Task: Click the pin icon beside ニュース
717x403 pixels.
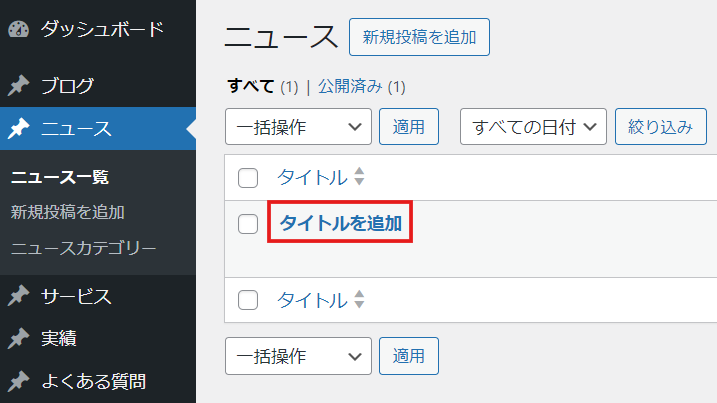Action: (18, 129)
